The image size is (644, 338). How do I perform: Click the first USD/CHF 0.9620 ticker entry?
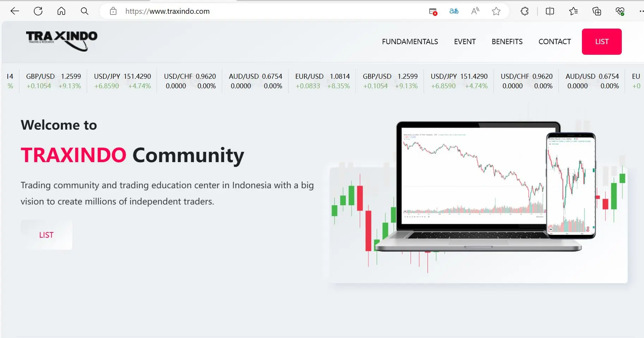point(190,81)
